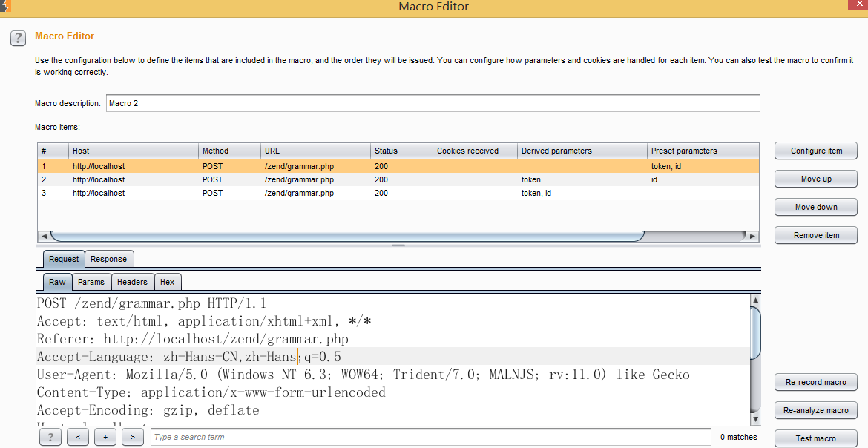Click request pane scroll-down arrow

click(x=756, y=419)
